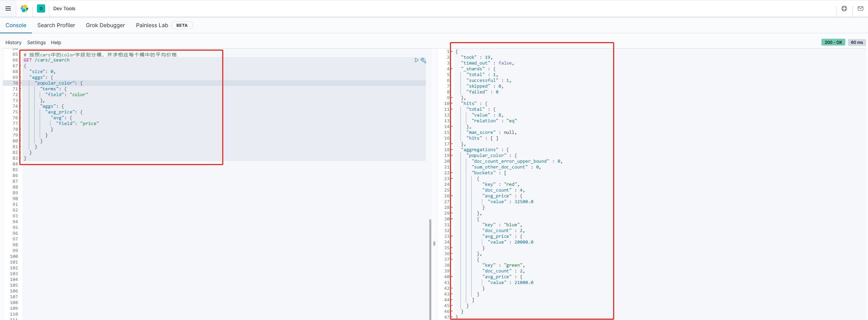Click the Dev Tools breadcrumb

click(64, 8)
